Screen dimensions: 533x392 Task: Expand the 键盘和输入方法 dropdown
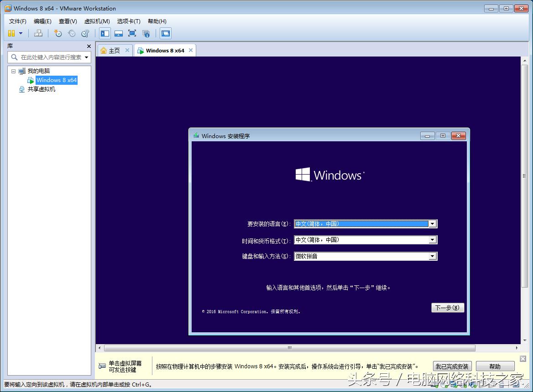click(x=432, y=257)
